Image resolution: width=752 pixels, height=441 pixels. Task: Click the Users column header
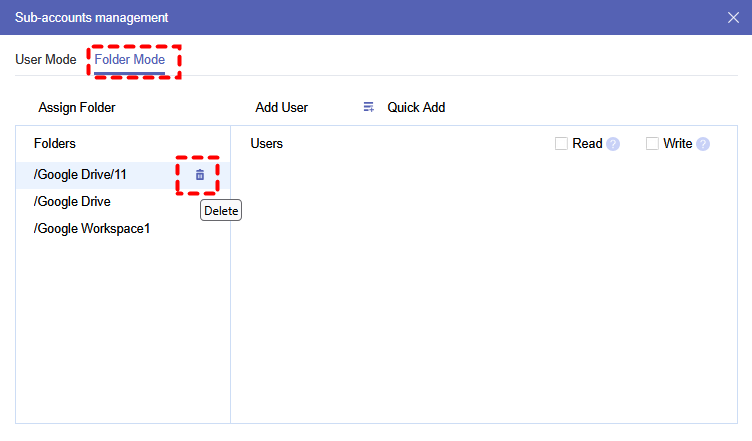point(267,144)
